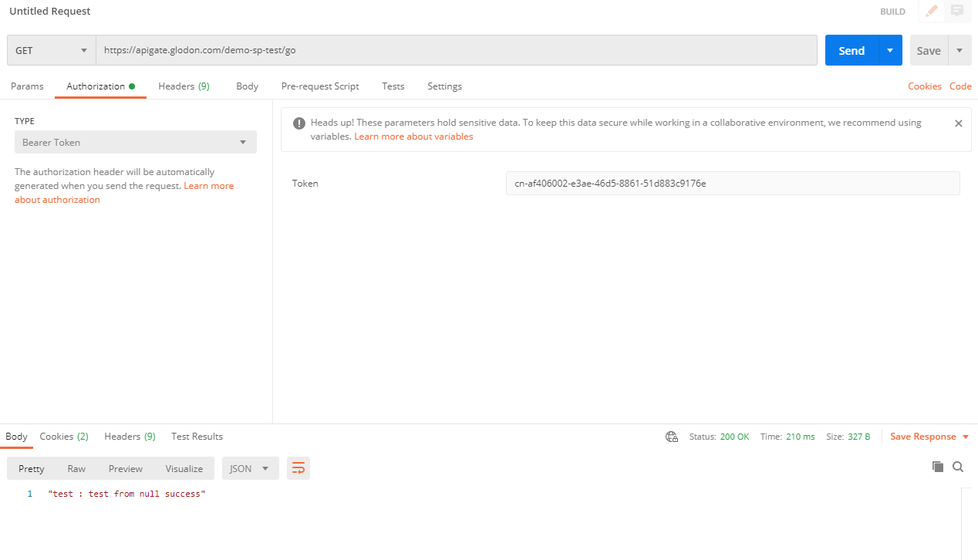Expand the Save button dropdown arrow
The image size is (978, 560).
[959, 50]
